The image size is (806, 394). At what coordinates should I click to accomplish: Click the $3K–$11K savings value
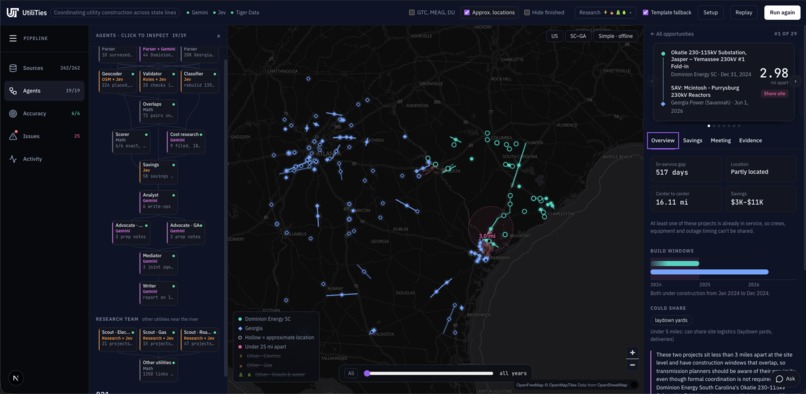click(747, 202)
